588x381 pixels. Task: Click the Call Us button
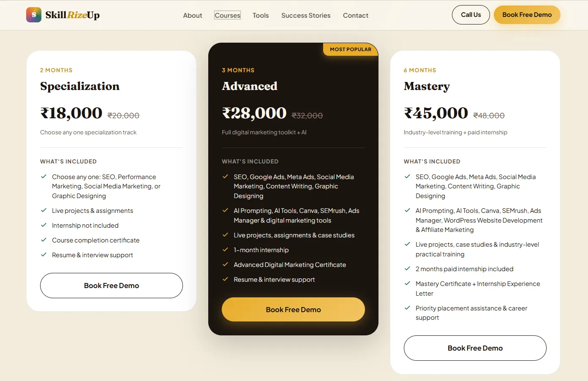(471, 15)
